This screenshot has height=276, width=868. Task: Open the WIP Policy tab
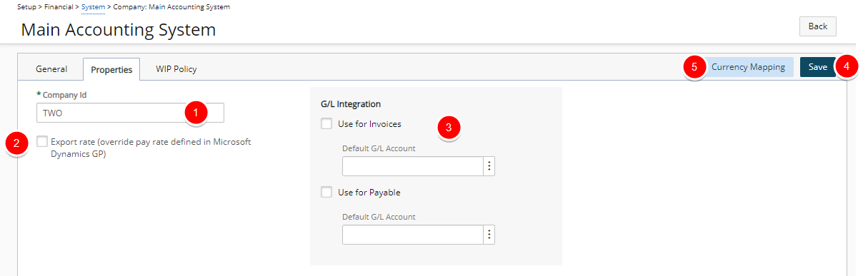click(176, 69)
